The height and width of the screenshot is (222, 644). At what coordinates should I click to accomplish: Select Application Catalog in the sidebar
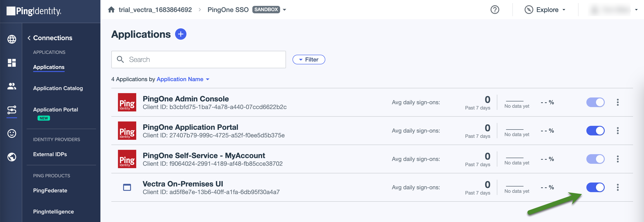[58, 88]
